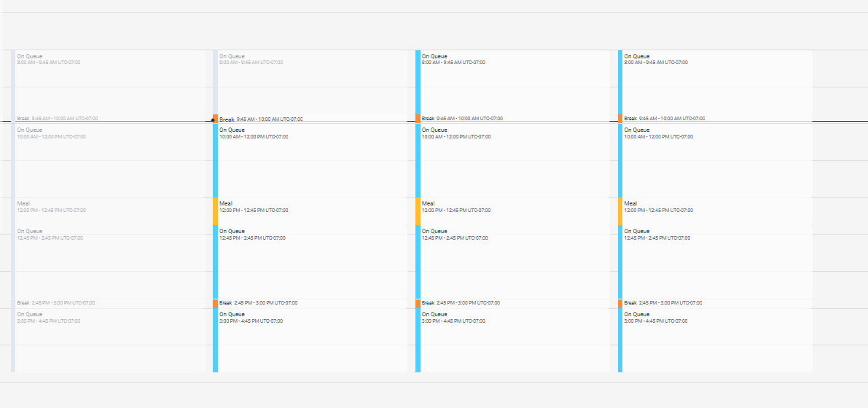Select the Meal block in the fourth column

pos(715,211)
